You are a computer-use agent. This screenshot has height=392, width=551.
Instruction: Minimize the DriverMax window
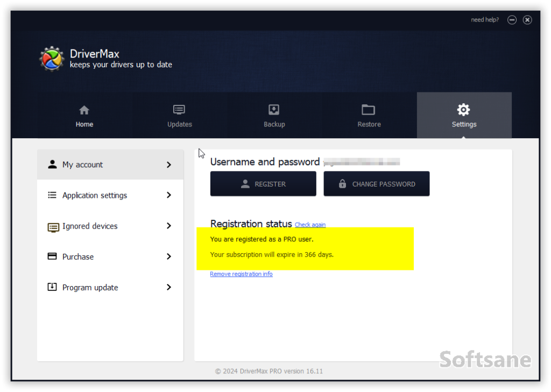tap(512, 20)
